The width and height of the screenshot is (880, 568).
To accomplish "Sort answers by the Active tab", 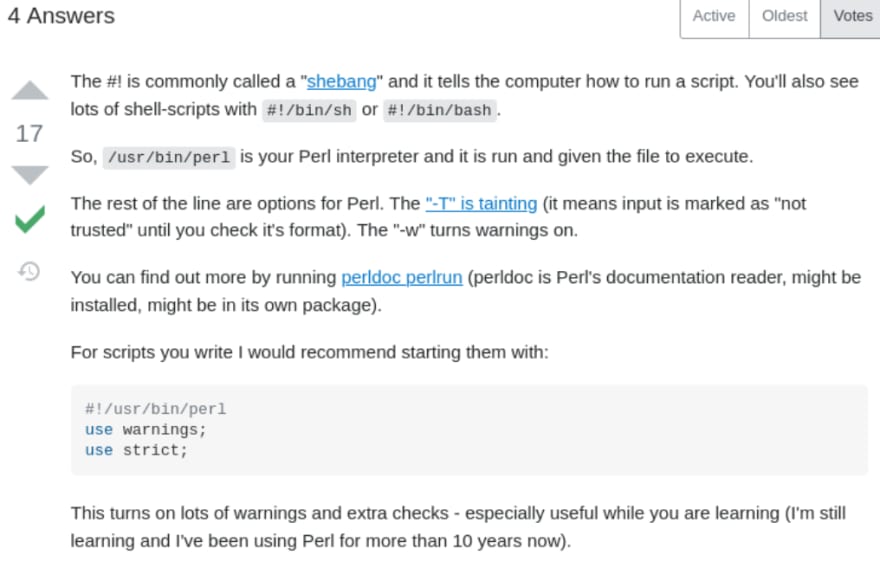I will (x=714, y=17).
